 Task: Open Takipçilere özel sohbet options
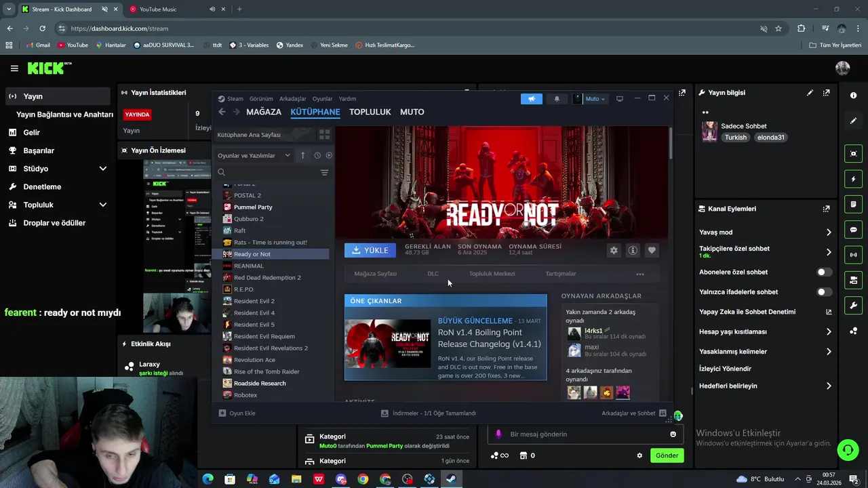[x=765, y=252]
